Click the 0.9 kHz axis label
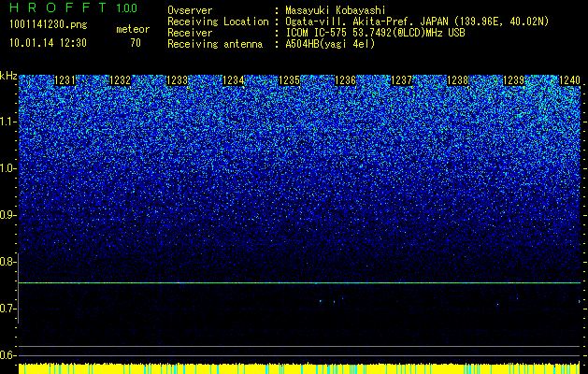Viewport: 588px width, 374px height. (7, 215)
